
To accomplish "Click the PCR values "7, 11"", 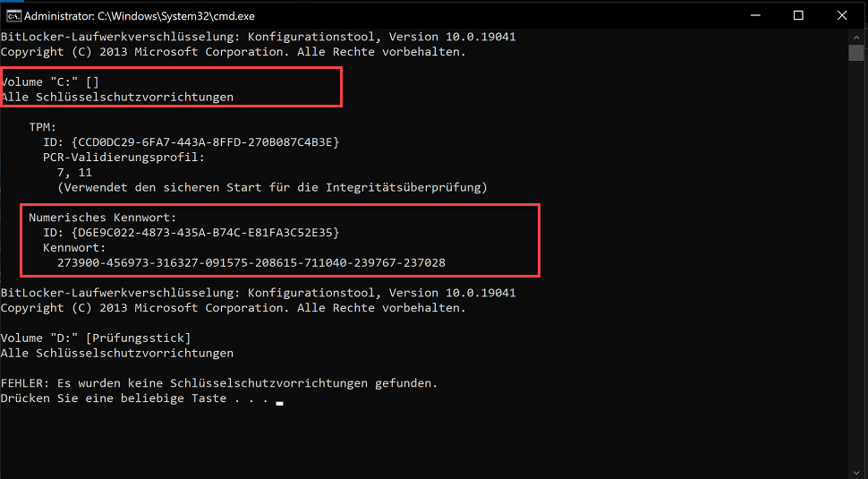I will [74, 173].
